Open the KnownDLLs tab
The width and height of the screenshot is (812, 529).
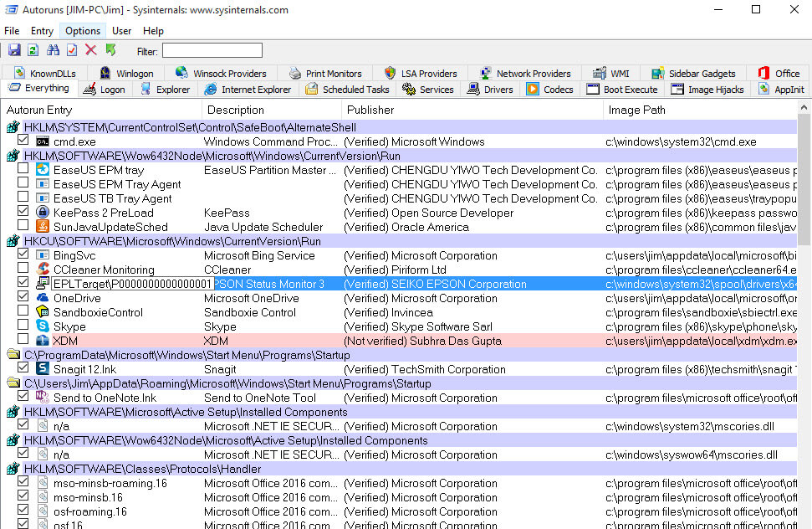(45, 74)
